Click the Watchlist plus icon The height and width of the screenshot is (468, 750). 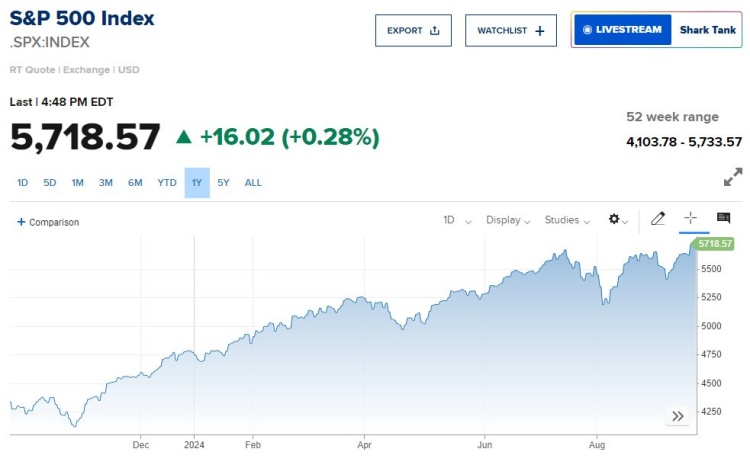coord(540,30)
